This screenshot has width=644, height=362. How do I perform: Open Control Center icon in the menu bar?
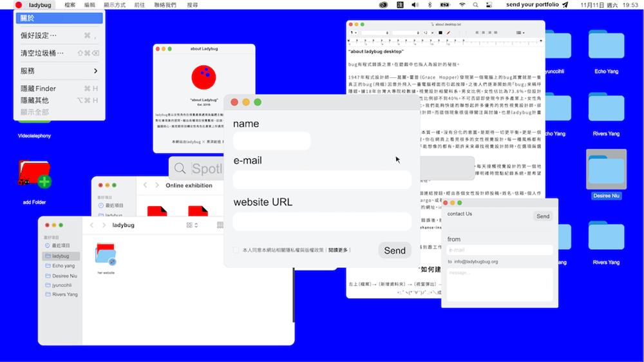click(489, 5)
